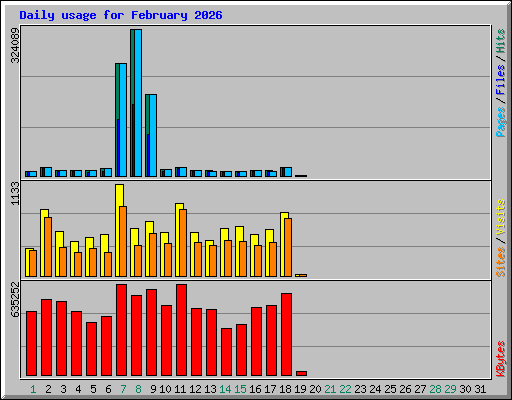The width and height of the screenshot is (512, 400).
Task: Click day 11 on the x-axis
Action: click(180, 389)
